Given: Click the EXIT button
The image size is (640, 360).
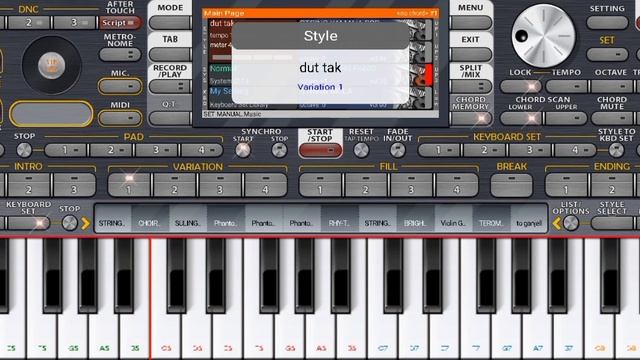Looking at the screenshot, I should coord(471,54).
